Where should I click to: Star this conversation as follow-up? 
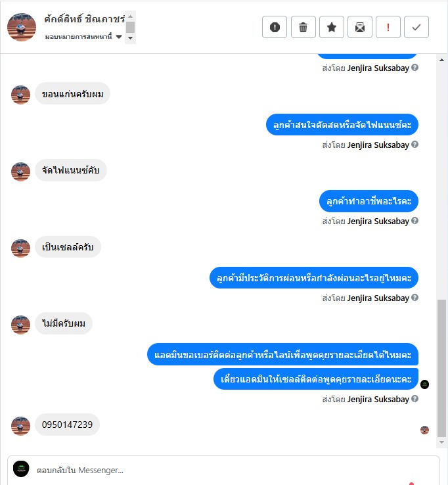332,27
